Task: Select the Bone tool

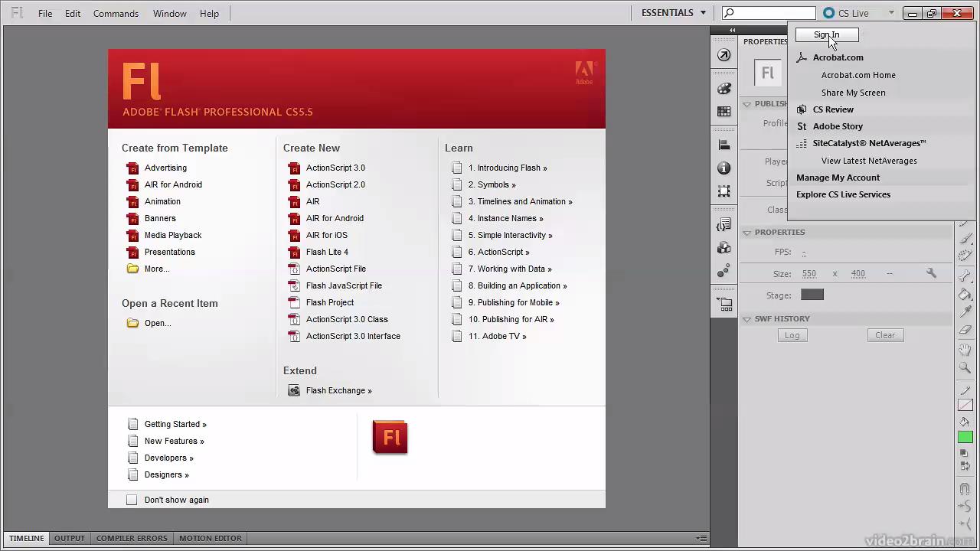Action: pyautogui.click(x=965, y=275)
